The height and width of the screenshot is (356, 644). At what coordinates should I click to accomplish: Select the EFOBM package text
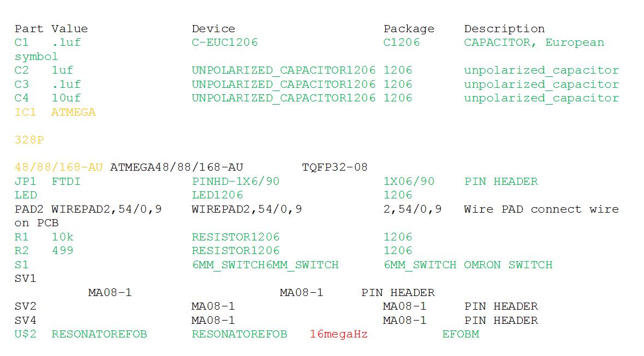pyautogui.click(x=461, y=335)
